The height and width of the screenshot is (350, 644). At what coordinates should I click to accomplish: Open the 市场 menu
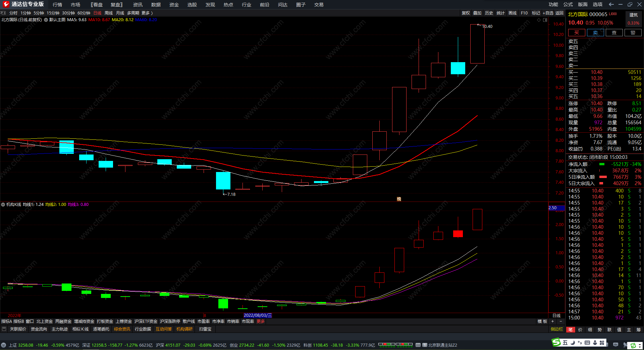click(75, 4)
